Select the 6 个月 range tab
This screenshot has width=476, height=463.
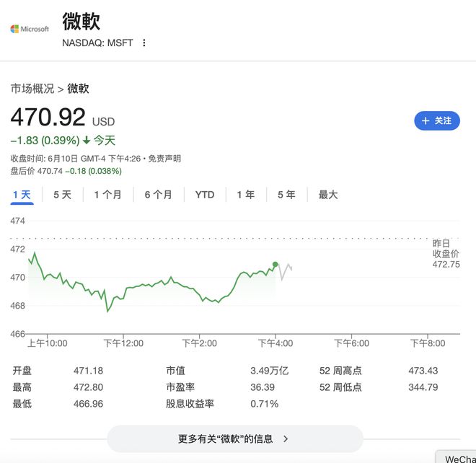pyautogui.click(x=158, y=195)
